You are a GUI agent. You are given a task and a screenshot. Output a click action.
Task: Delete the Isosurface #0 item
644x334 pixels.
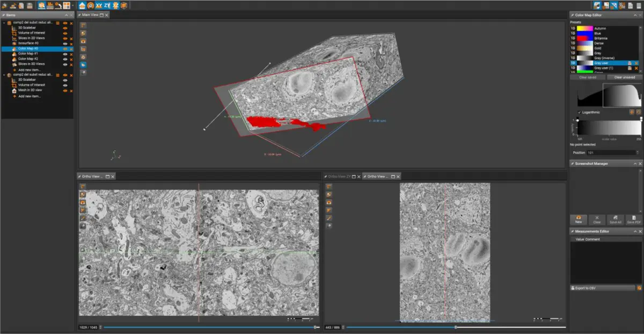click(x=71, y=43)
